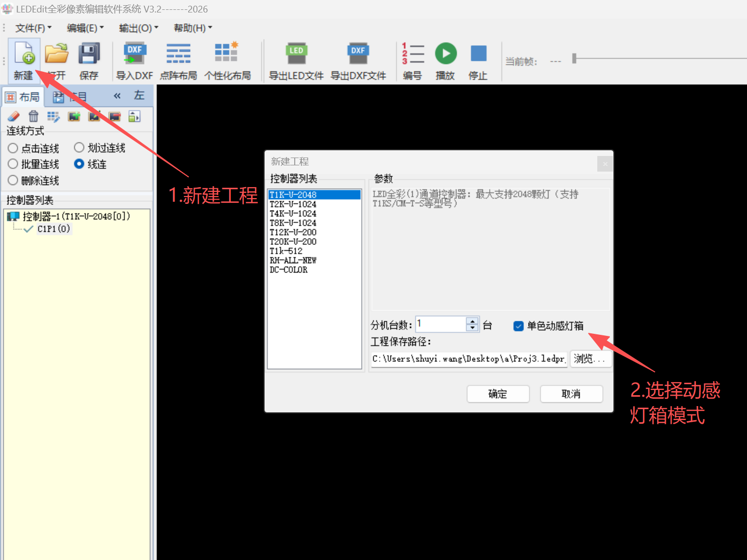Select the eraser tool in the layout panel

point(13,116)
